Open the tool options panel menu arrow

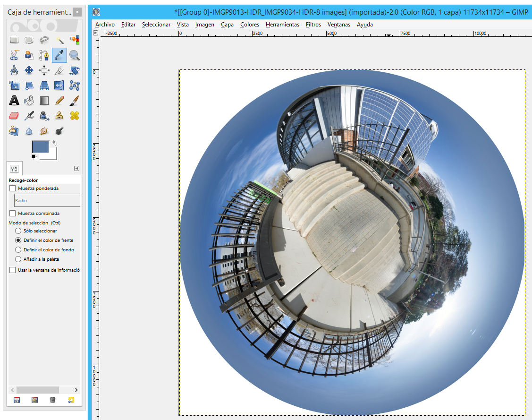click(76, 169)
